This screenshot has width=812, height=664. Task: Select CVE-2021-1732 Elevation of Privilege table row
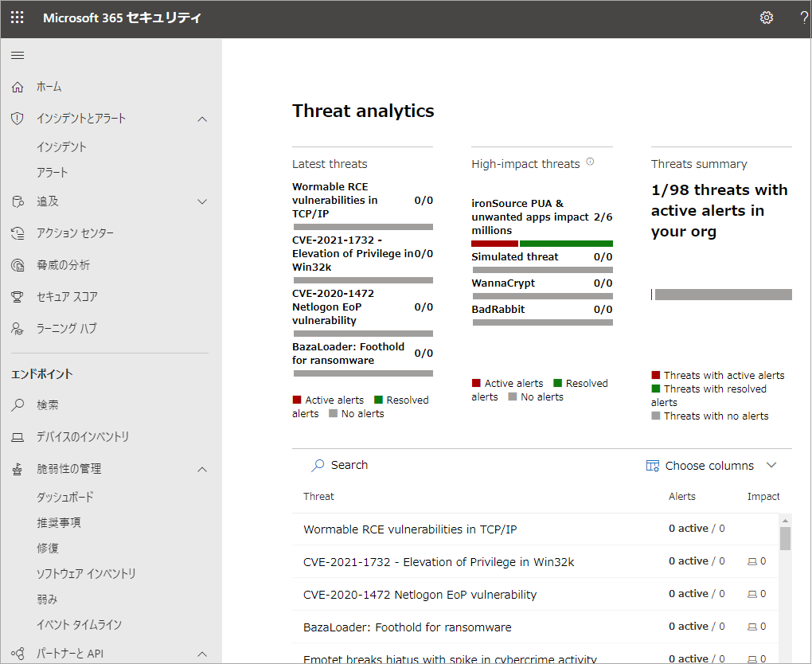[536, 561]
